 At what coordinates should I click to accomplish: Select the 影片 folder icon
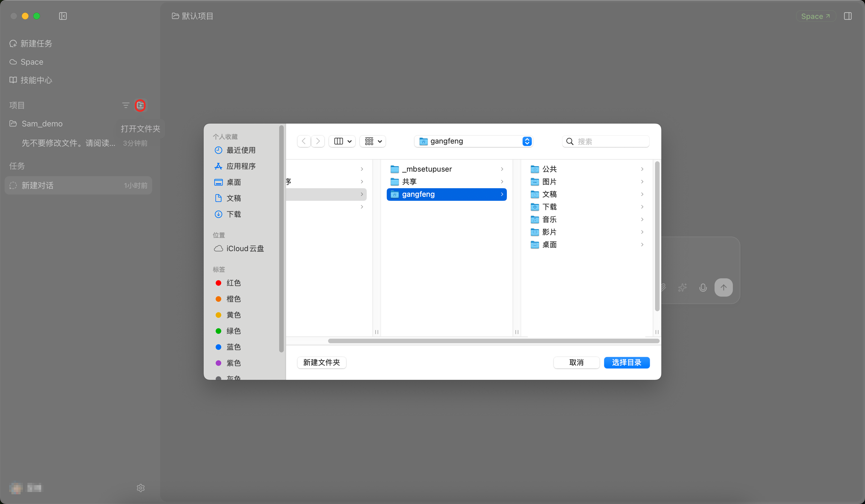pos(534,232)
